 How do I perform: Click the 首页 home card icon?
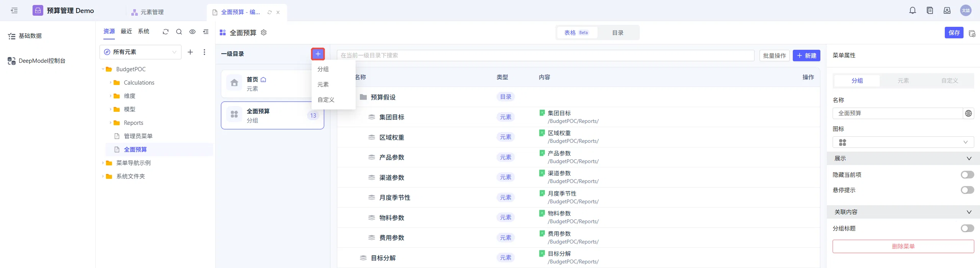(x=234, y=83)
